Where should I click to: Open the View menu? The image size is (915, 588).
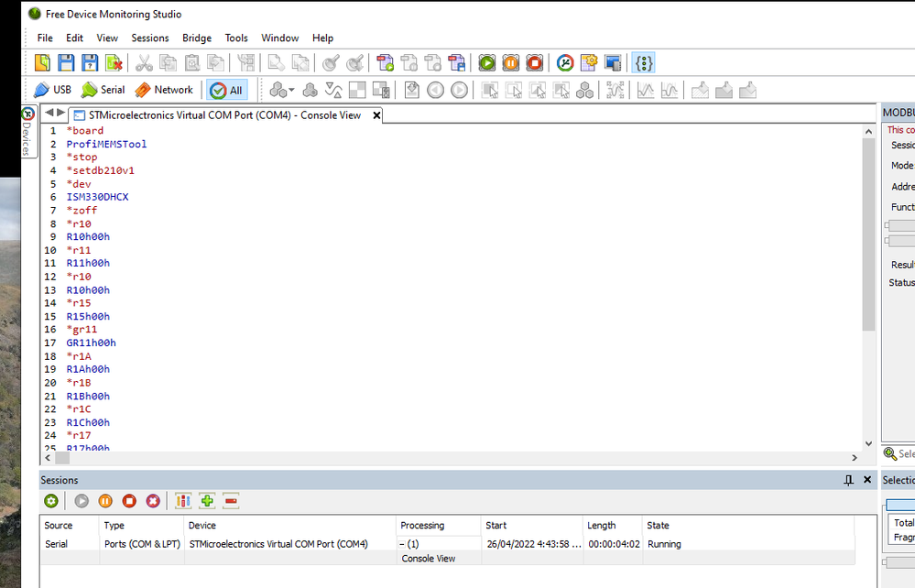coord(107,38)
